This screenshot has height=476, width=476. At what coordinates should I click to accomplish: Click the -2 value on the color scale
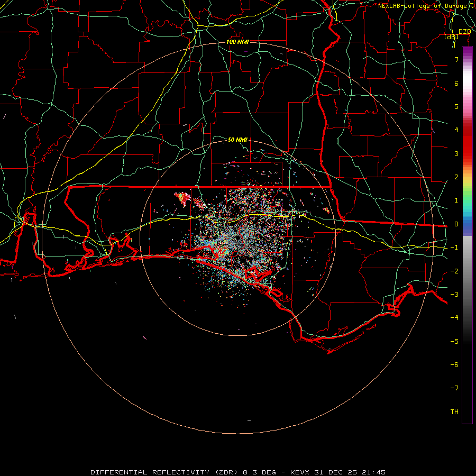tap(454, 271)
